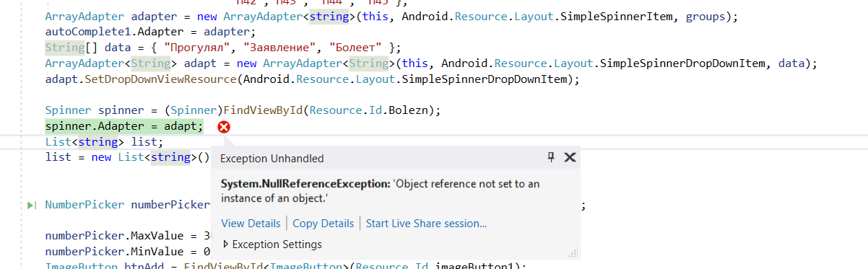This screenshot has height=269, width=868.
Task: Click Copy Details link
Action: click(x=324, y=224)
